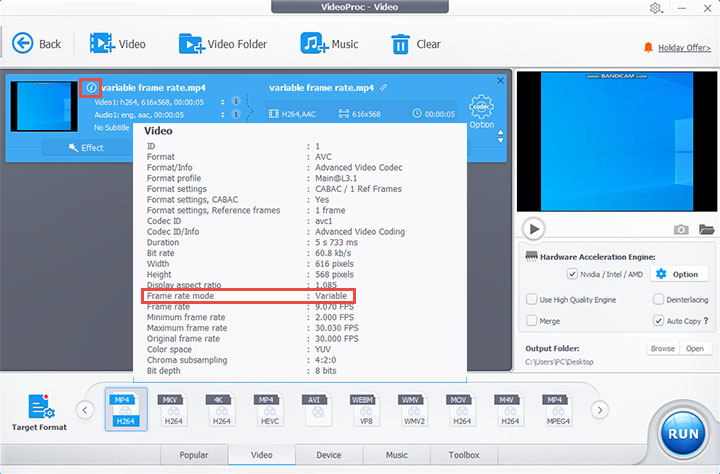This screenshot has width=720, height=474.
Task: Click the 'Frame rate mode' row
Action: (248, 296)
